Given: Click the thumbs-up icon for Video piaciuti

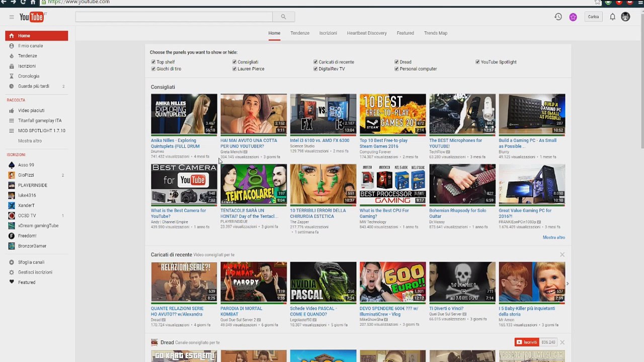Looking at the screenshot, I should coord(12,111).
